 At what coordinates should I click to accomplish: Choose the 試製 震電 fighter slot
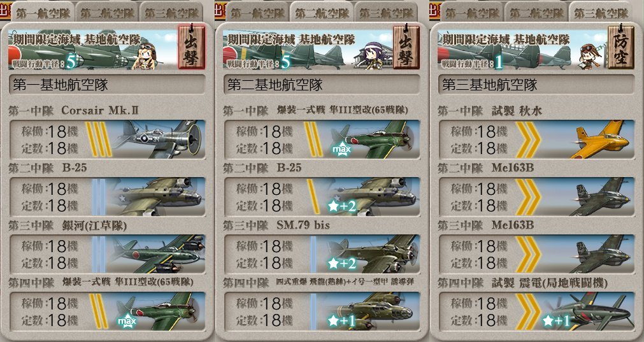[536, 311]
